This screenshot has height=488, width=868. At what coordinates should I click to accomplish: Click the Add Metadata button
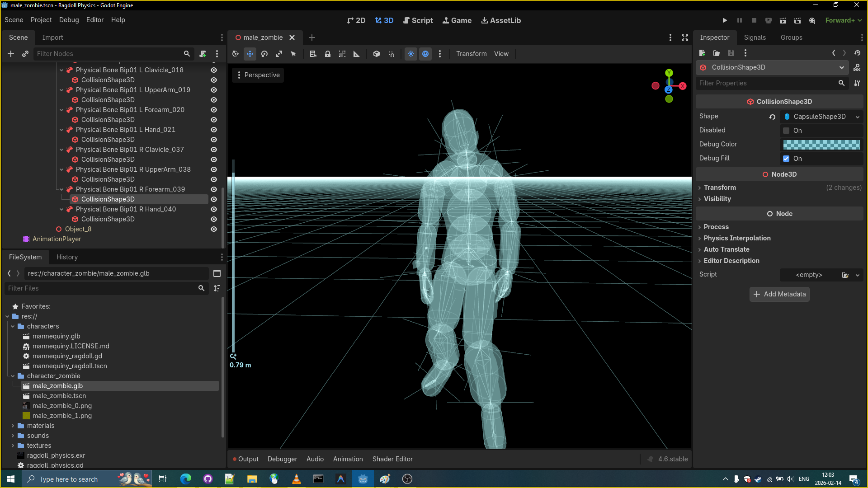pos(779,294)
